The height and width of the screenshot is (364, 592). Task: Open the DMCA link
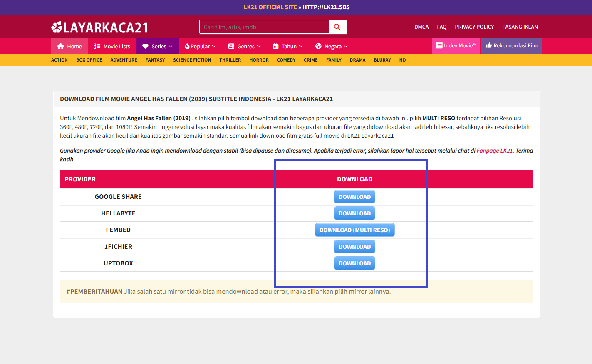pos(421,27)
